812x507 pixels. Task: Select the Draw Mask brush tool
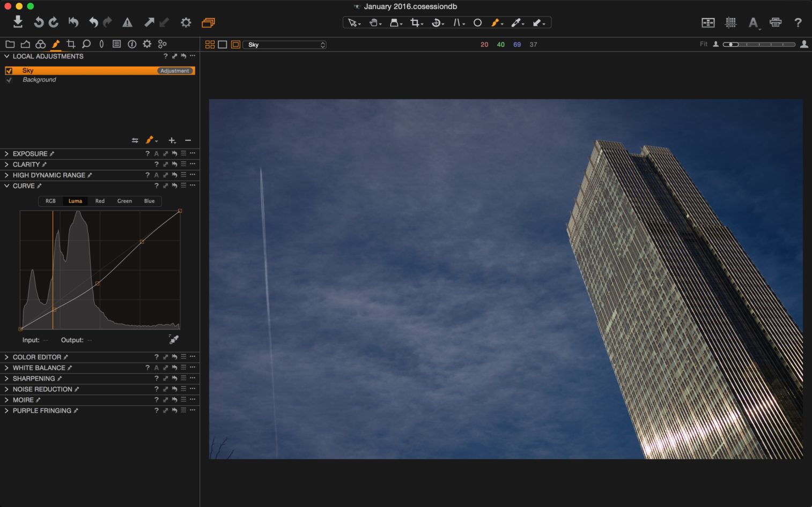pos(494,23)
